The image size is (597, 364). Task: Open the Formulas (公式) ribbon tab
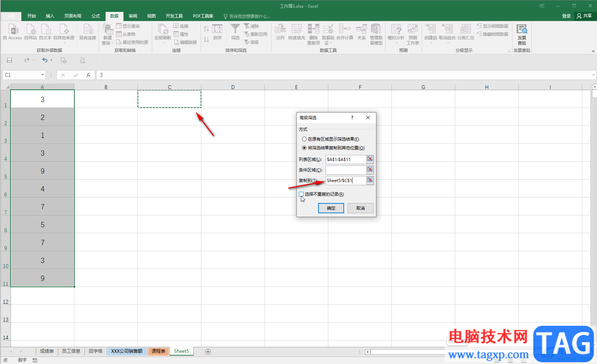pos(96,16)
